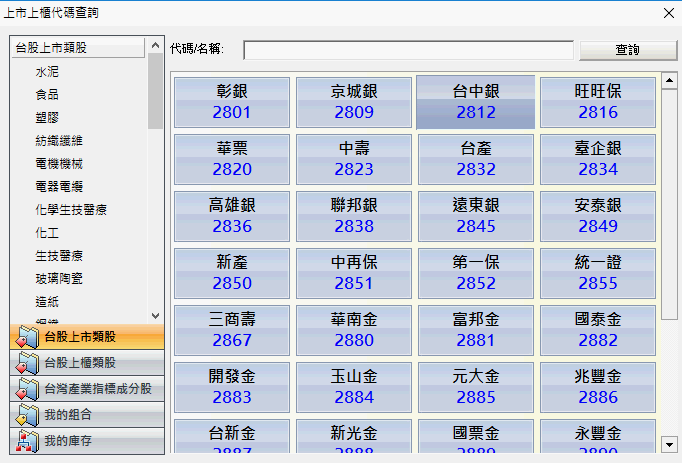
Task: Select the 彰銀 2801 stock tile
Action: [x=232, y=102]
